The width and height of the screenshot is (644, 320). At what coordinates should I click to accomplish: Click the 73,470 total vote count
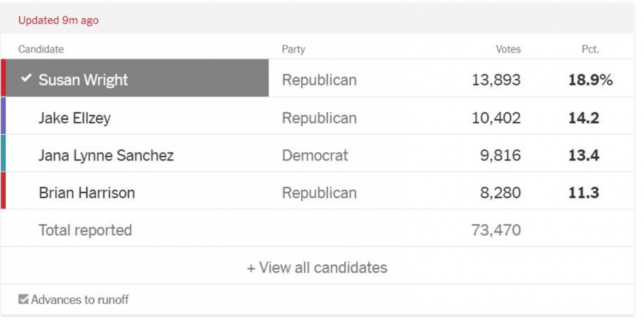[496, 230]
